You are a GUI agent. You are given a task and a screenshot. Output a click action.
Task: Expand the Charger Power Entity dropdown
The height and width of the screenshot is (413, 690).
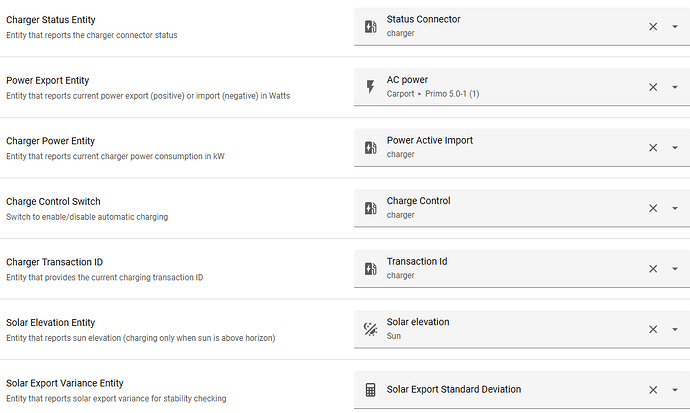click(675, 148)
